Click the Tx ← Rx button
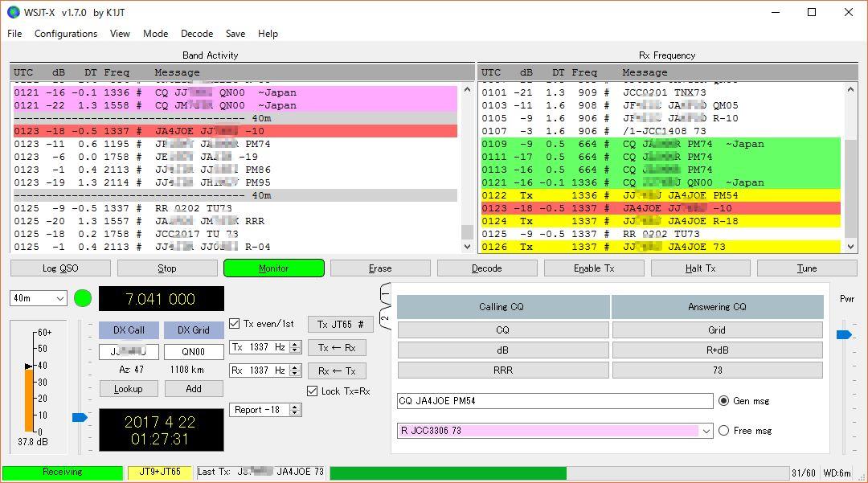 (x=337, y=348)
